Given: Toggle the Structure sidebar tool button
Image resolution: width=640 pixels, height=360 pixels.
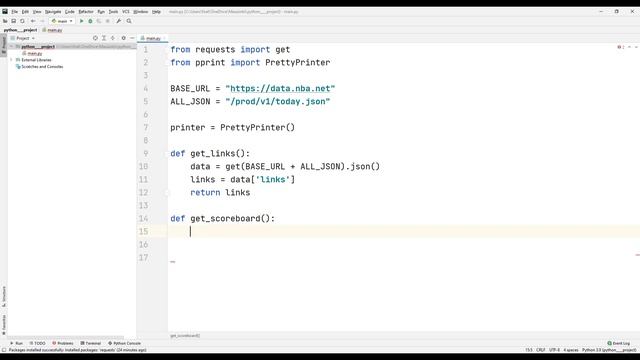Looking at the screenshot, I should [4, 297].
